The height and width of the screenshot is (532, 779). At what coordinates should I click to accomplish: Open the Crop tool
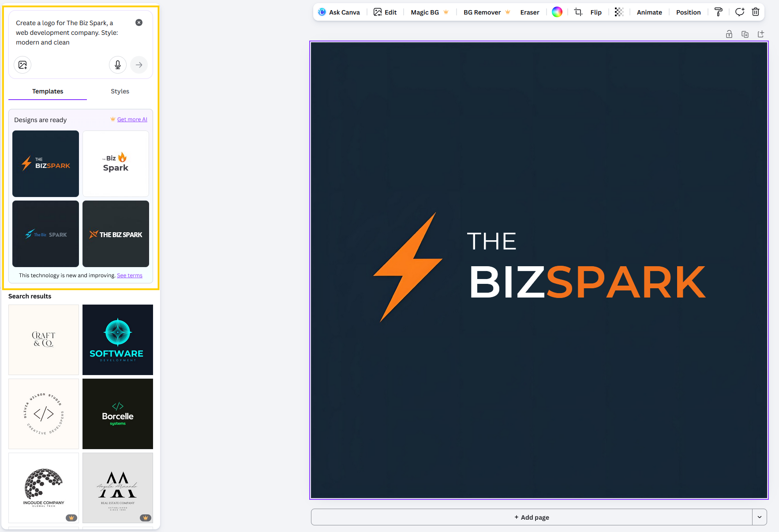578,12
